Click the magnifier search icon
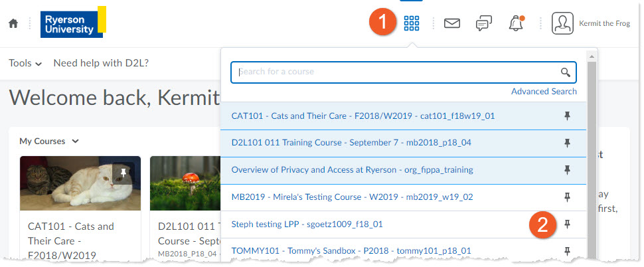 (x=566, y=72)
